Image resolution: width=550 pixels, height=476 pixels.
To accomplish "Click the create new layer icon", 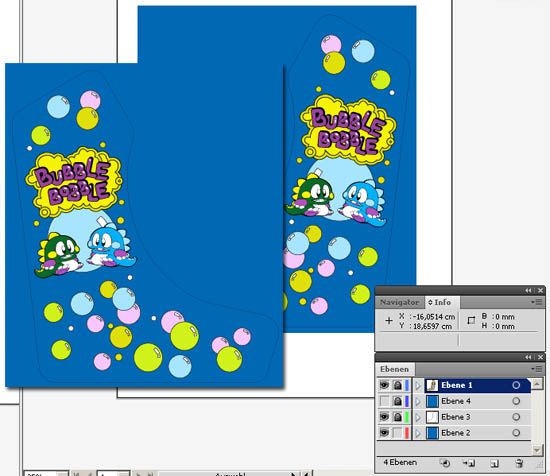I will (x=494, y=464).
